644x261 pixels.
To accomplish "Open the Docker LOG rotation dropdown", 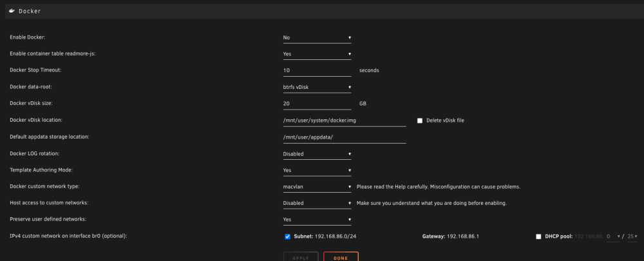I will (317, 154).
